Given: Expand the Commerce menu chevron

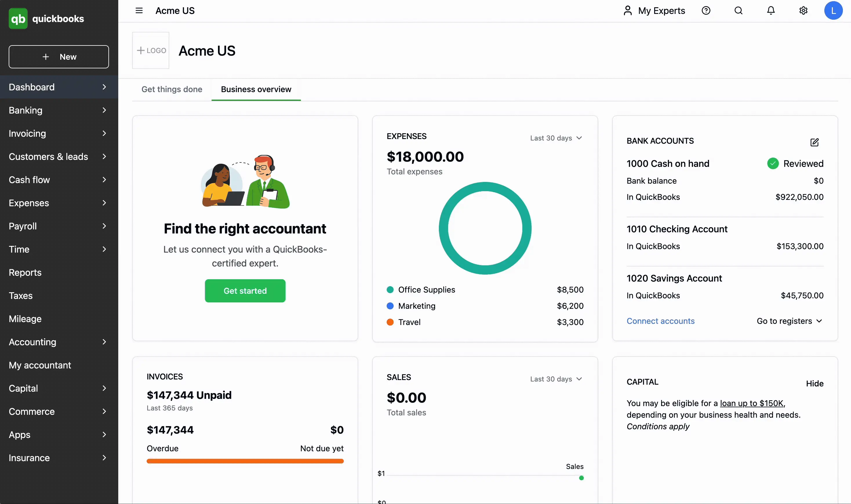Looking at the screenshot, I should [104, 411].
